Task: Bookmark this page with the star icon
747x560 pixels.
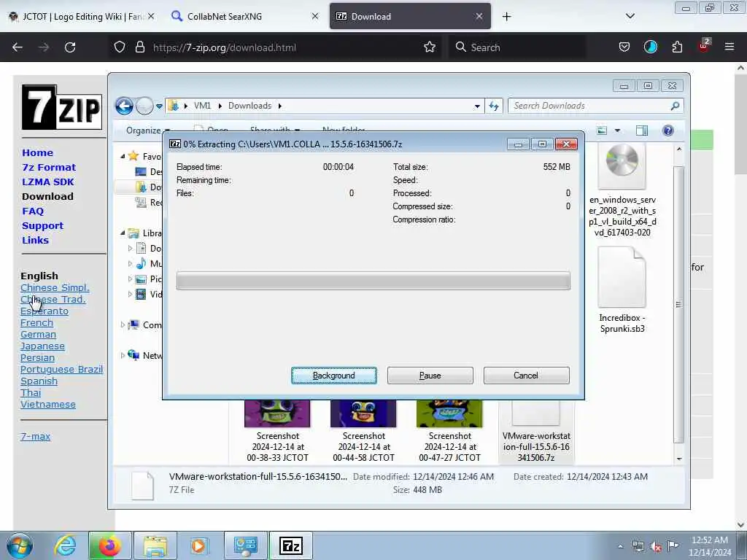Action: [429, 47]
